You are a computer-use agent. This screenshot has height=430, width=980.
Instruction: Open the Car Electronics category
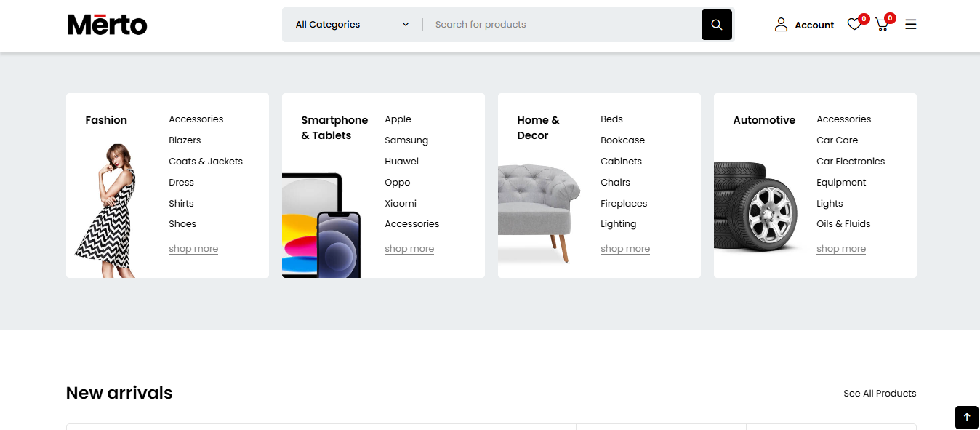click(851, 162)
